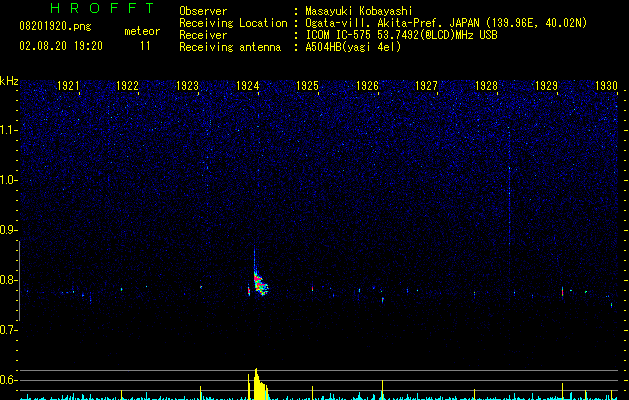The height and width of the screenshot is (400, 629).
Task: Click the 1930 time marker
Action: (606, 86)
